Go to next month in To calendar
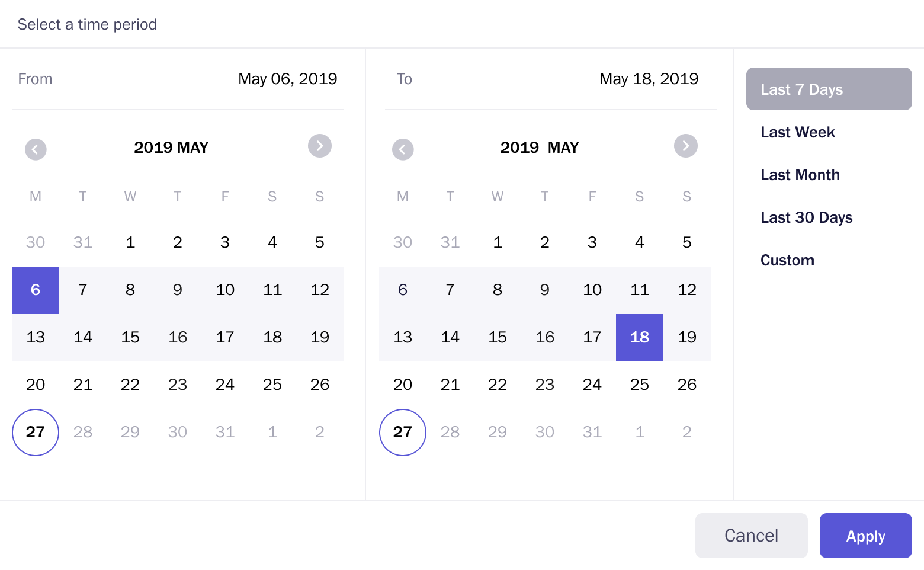This screenshot has height=570, width=924. (x=686, y=146)
